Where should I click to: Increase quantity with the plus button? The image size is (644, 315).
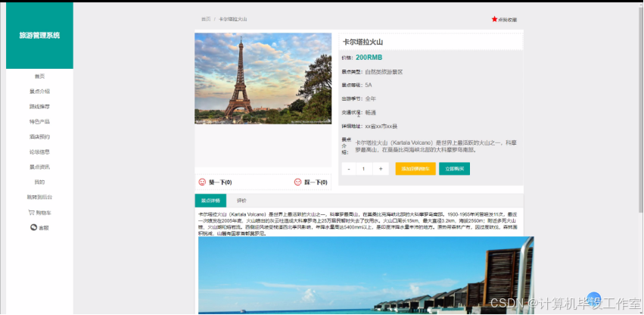pos(381,169)
